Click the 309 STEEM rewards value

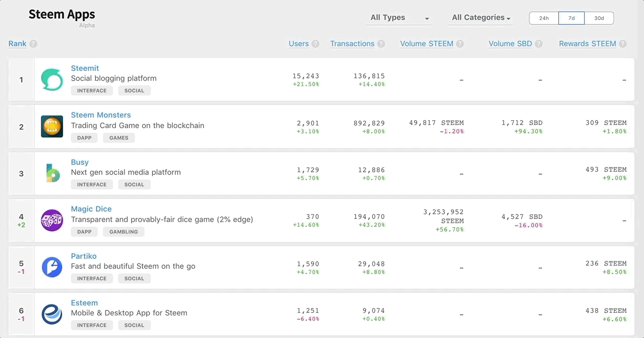(x=606, y=123)
